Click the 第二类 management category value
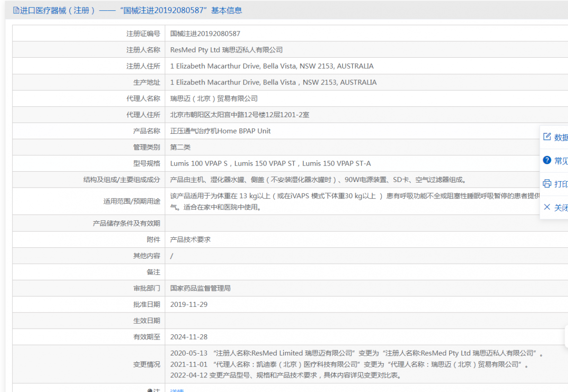Screen dimensions: 568x392 (180, 147)
